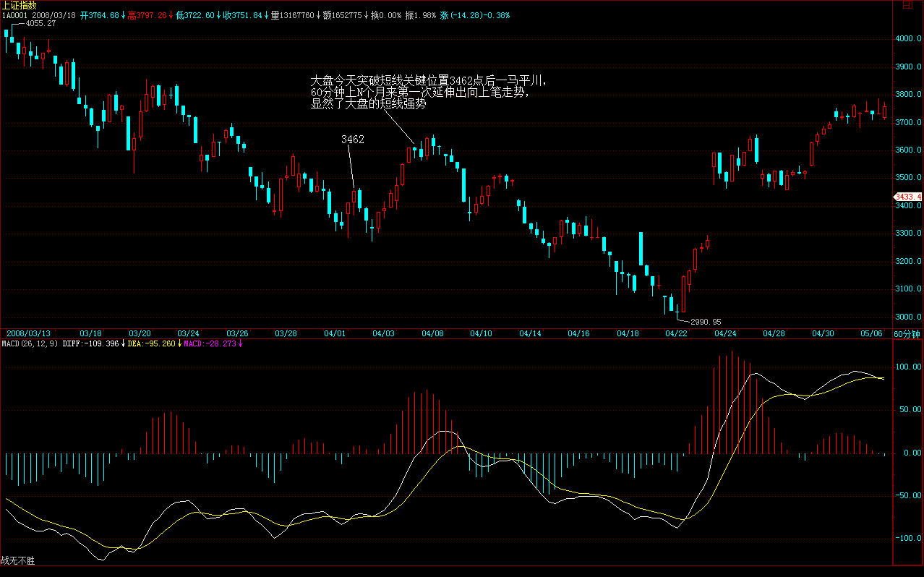924x577 pixels.
Task: Select the 2008/03/13 date on time axis
Action: (x=27, y=333)
